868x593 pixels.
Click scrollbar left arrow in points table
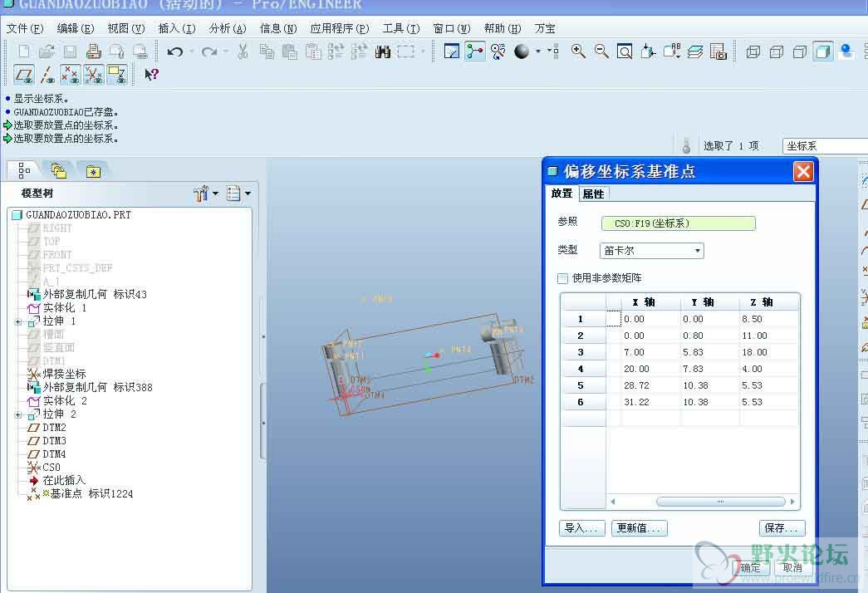click(x=613, y=502)
